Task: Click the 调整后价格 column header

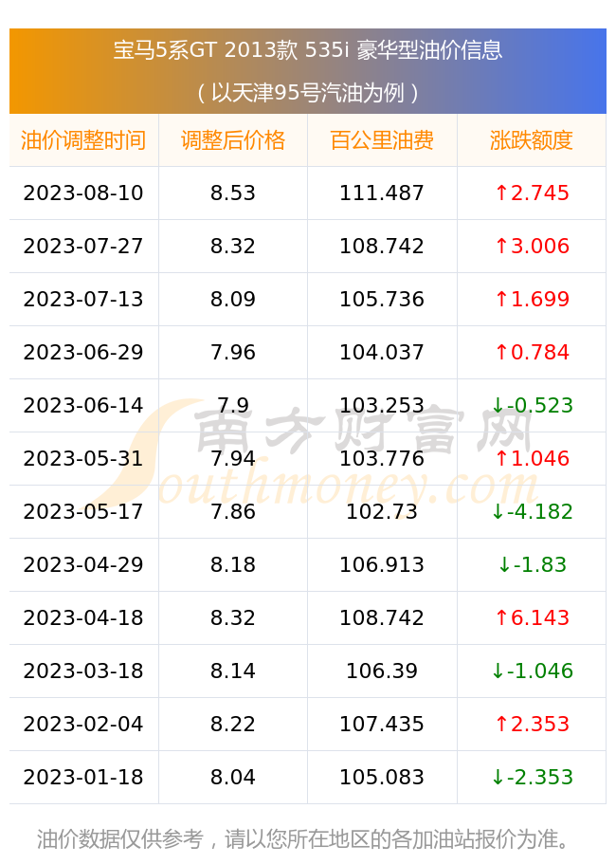Action: click(233, 140)
